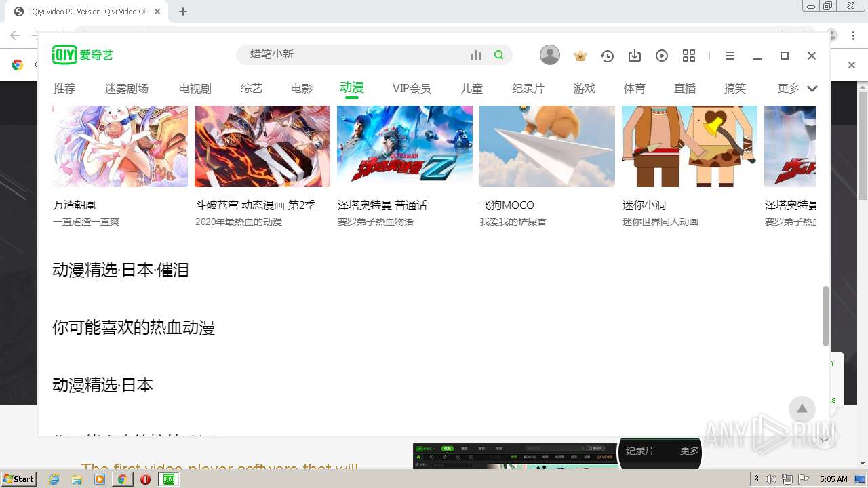
Task: Click the iQIYI logo
Action: [83, 55]
